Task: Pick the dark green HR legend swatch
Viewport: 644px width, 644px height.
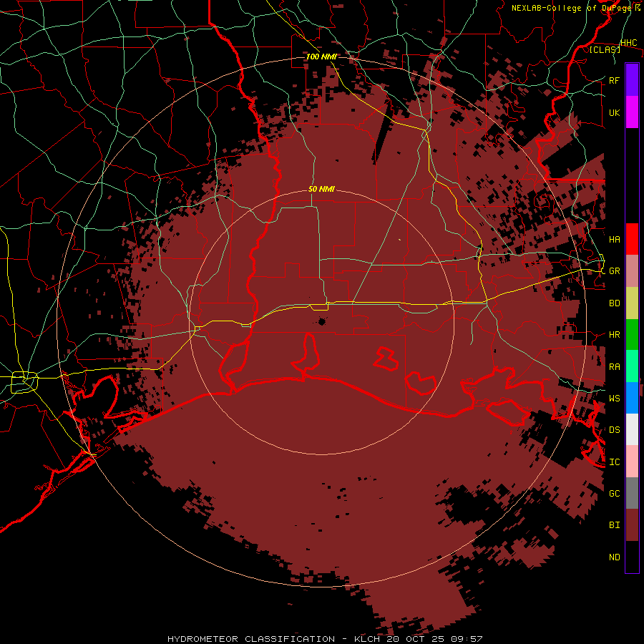Action: (632, 335)
